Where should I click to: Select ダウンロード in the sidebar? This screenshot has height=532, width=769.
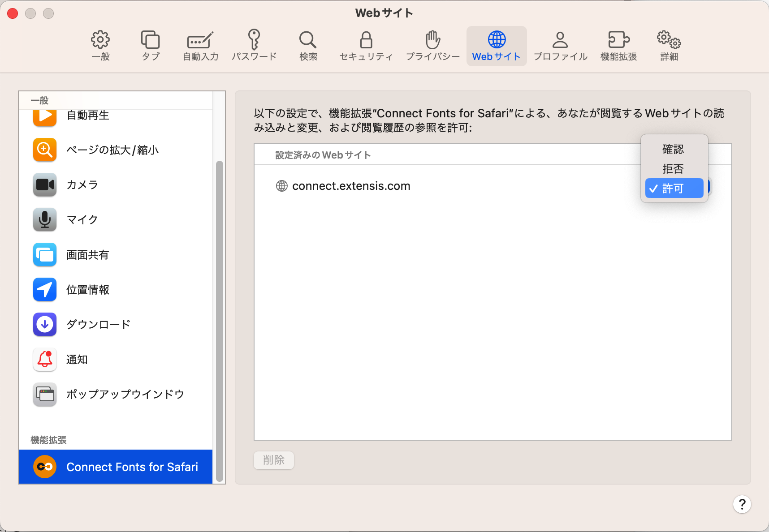click(x=116, y=324)
